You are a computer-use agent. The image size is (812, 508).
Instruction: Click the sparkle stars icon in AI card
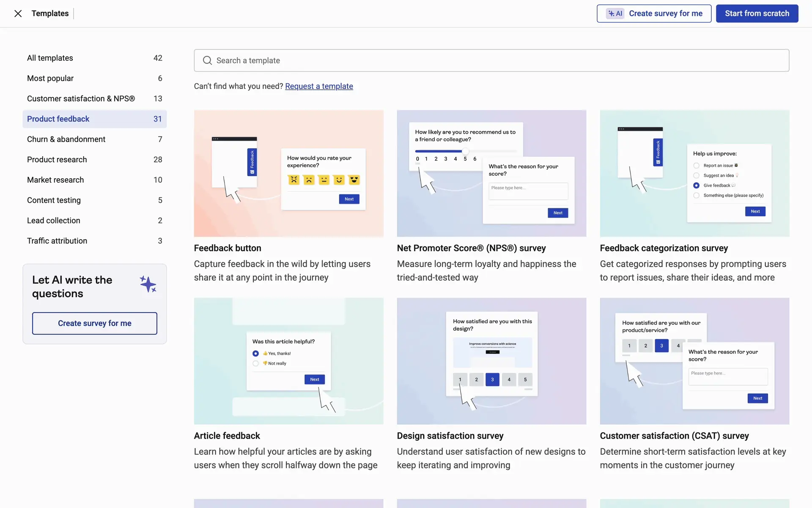148,284
